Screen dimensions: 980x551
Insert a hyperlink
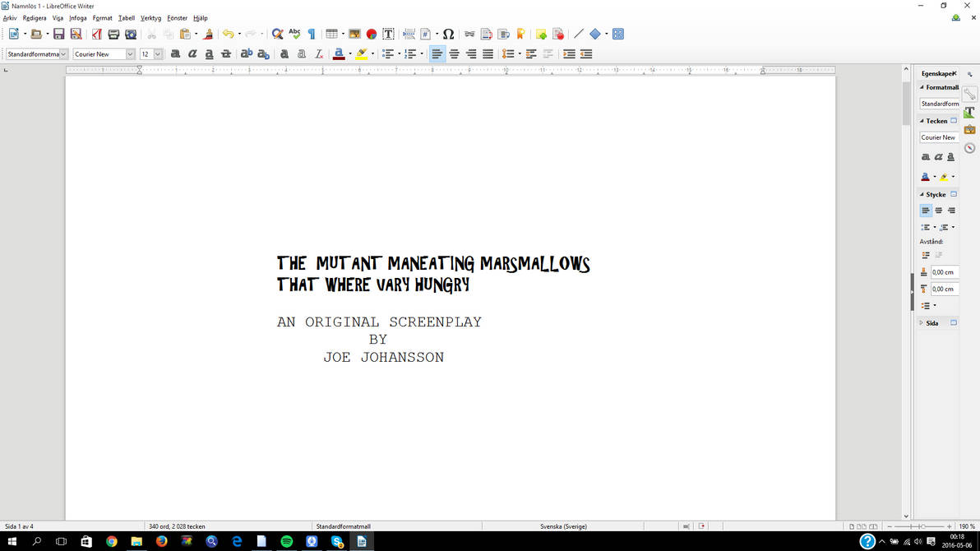coord(469,34)
